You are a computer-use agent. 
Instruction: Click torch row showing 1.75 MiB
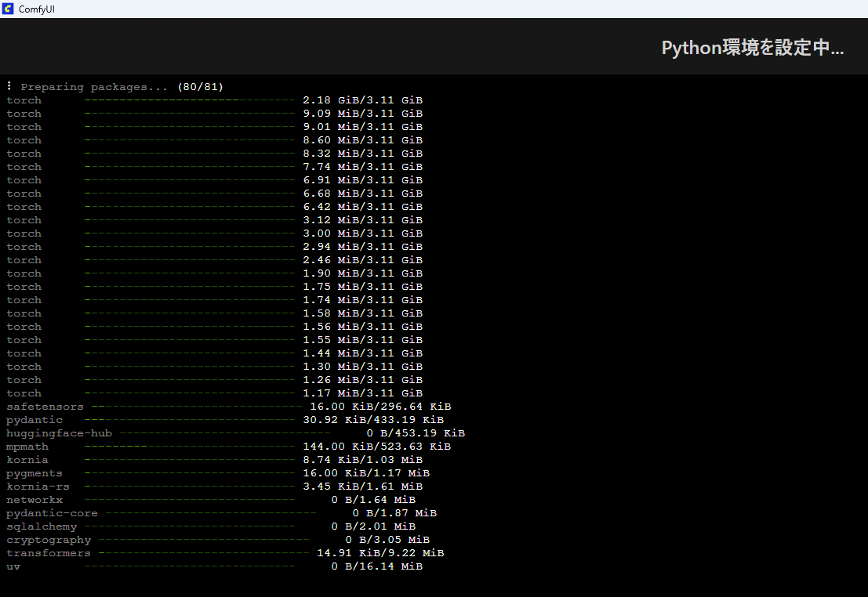coord(214,286)
